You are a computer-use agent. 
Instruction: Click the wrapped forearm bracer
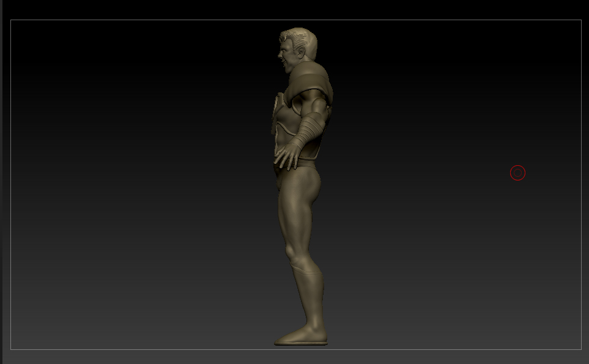pos(310,130)
